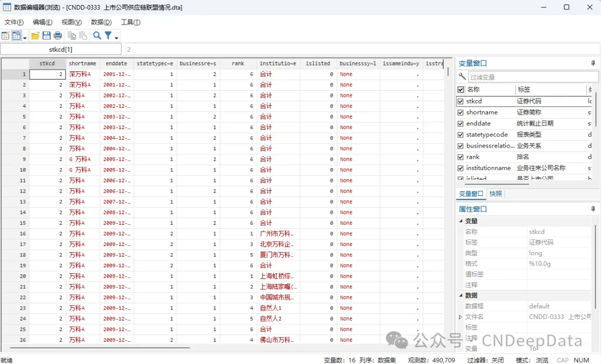This screenshot has width=601, height=364.
Task: Click the Open file folder icon
Action: (35, 36)
